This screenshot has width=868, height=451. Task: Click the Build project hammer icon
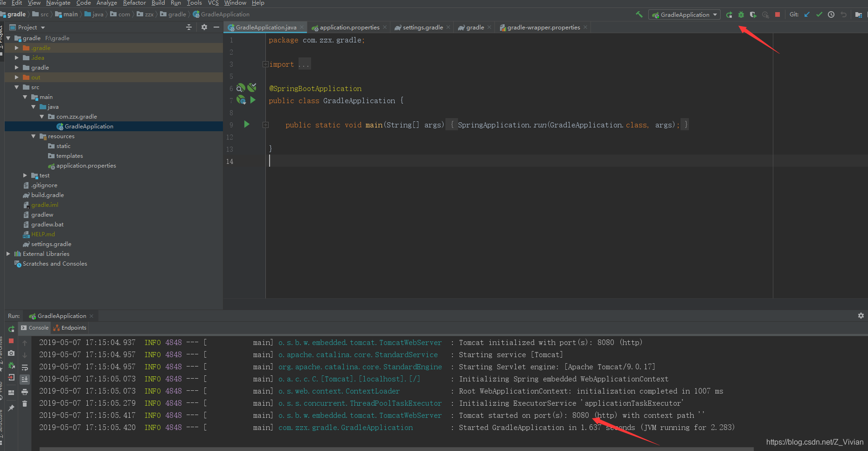[639, 14]
